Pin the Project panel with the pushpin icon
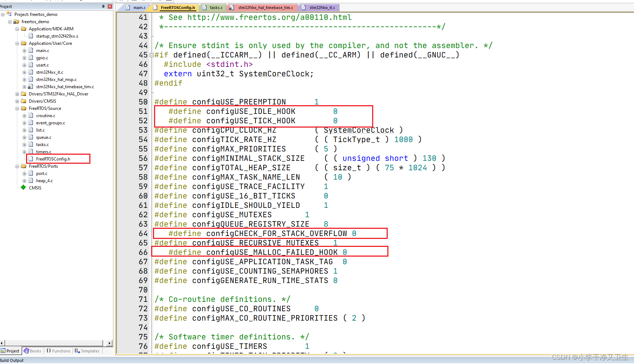634x364 pixels. 103,7
